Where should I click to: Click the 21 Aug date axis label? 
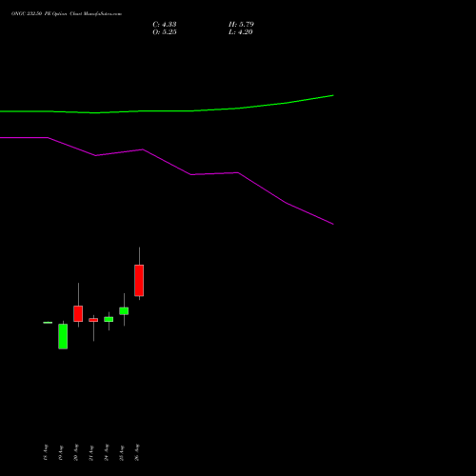coord(91,452)
